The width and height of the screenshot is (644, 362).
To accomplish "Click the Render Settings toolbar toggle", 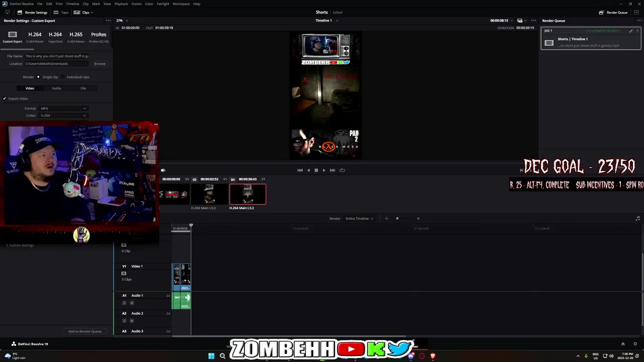I will coord(32,12).
